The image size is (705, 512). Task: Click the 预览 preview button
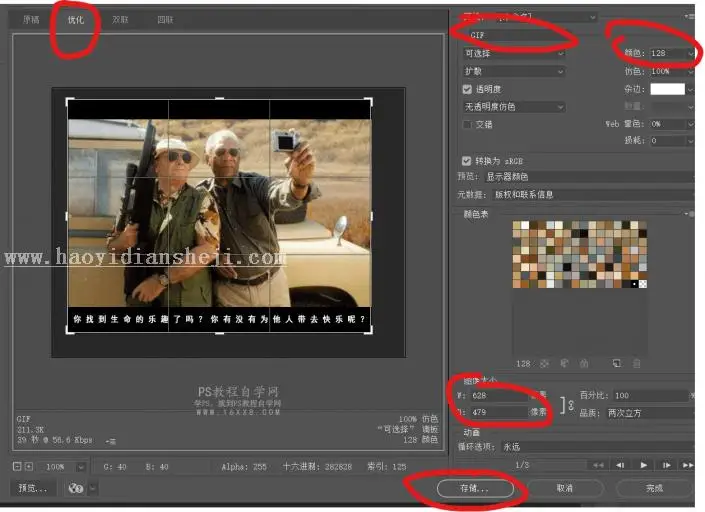point(33,488)
